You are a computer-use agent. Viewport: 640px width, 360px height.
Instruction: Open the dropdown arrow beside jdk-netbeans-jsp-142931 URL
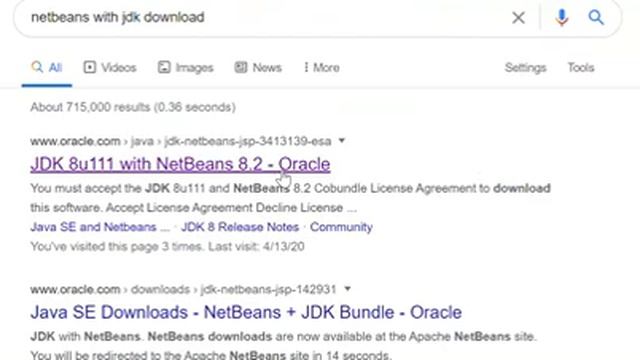[x=347, y=289]
